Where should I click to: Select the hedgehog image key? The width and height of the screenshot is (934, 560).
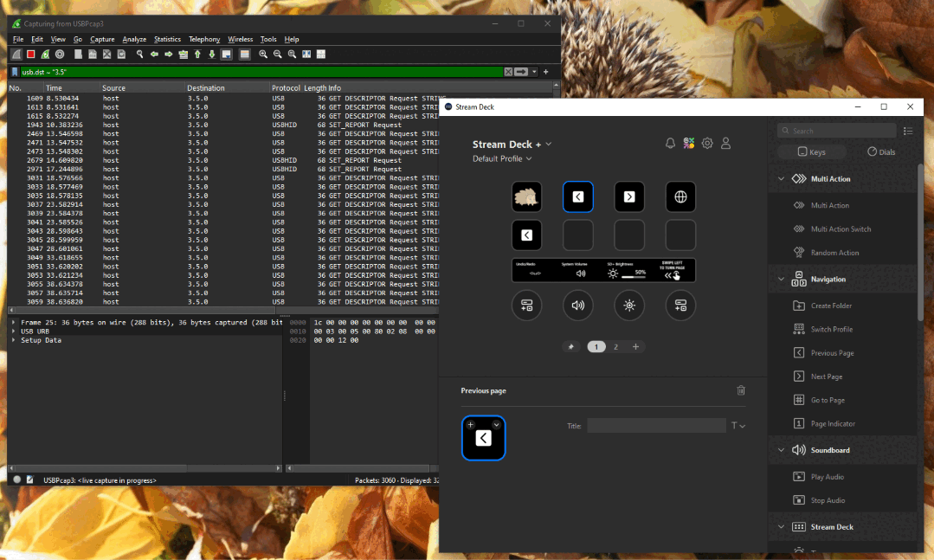(x=526, y=197)
